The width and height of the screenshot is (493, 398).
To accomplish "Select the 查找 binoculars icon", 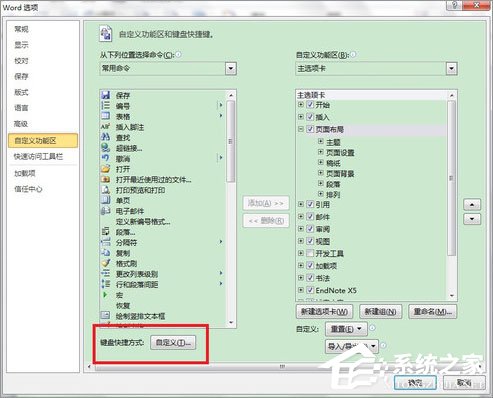I will click(x=105, y=137).
